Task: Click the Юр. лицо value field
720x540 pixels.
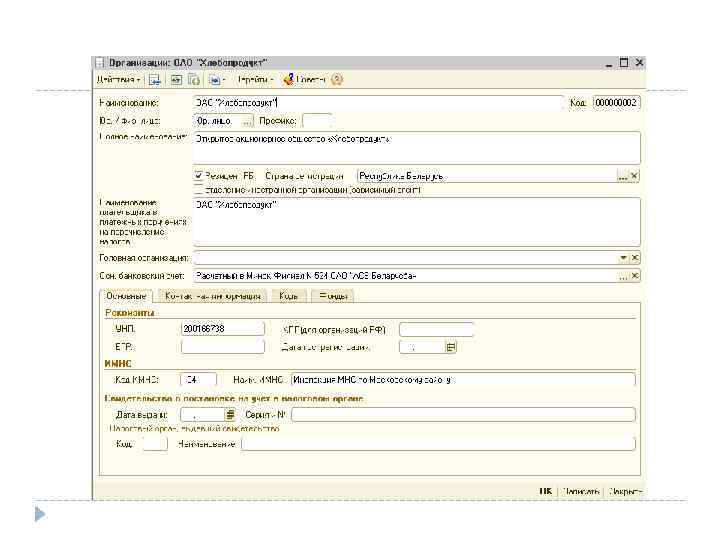Action: 219,121
